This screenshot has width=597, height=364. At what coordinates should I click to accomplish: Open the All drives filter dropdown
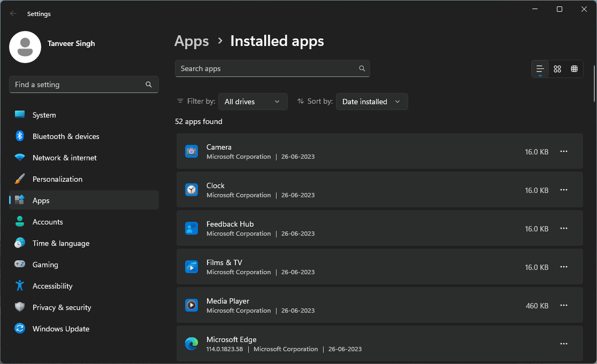(252, 101)
